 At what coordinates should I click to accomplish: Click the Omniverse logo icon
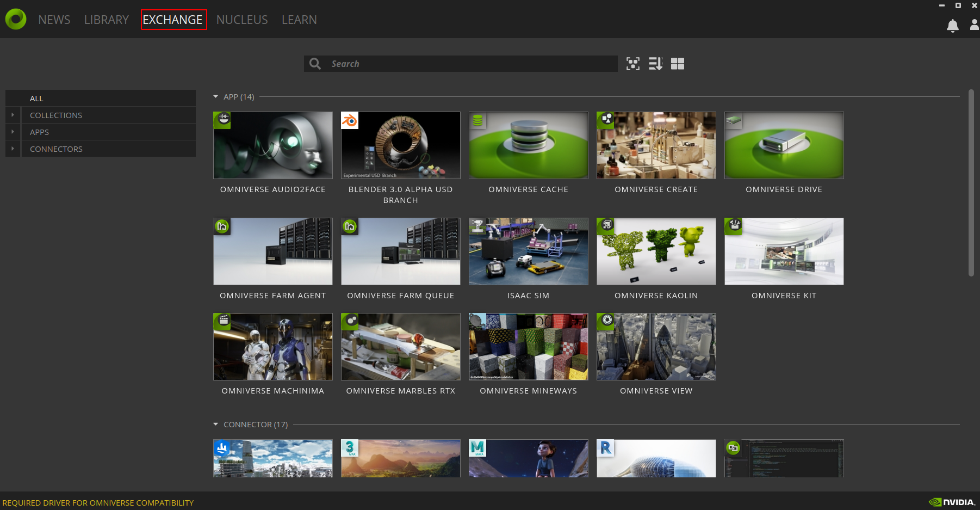16,19
